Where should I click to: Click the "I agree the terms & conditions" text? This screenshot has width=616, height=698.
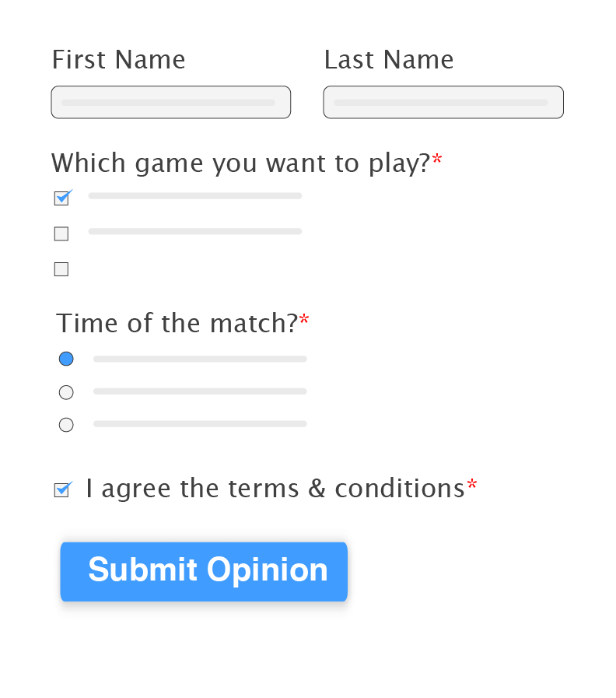point(275,489)
